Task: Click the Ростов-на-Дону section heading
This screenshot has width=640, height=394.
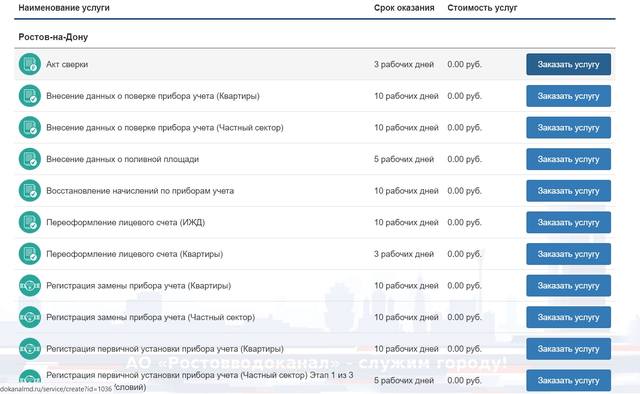Action: point(53,37)
